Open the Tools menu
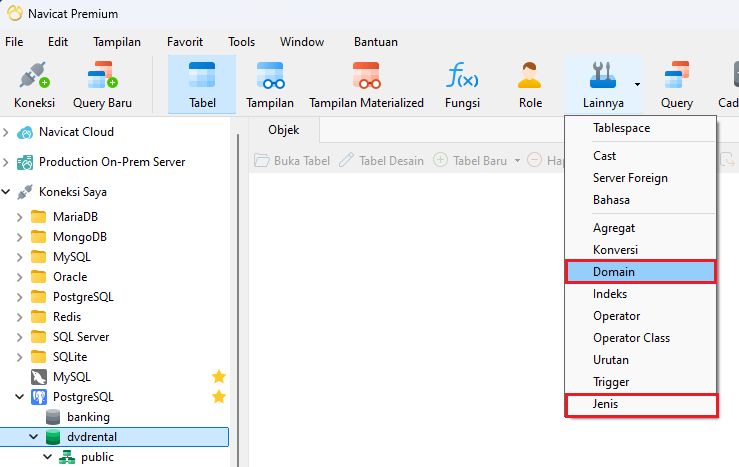 241,42
